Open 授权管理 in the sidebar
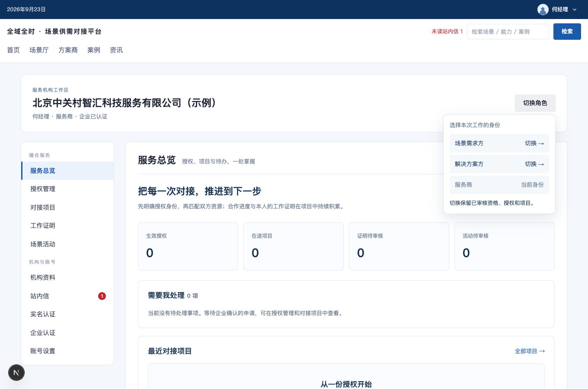The width and height of the screenshot is (588, 389). coord(67,189)
